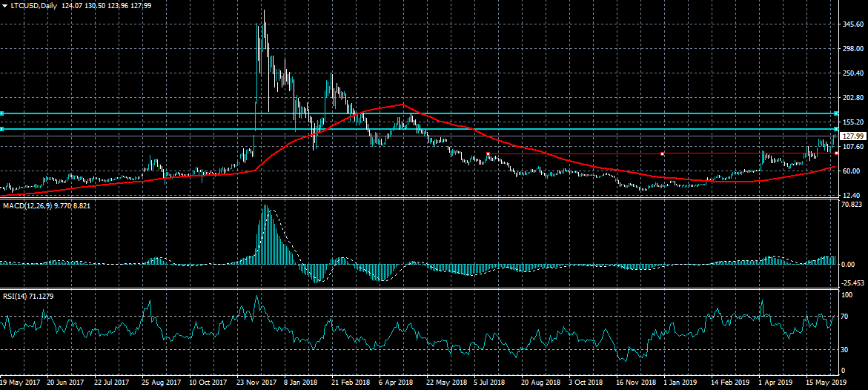Select red trendline's middle anchor near 1 Jan 2019

[x=662, y=153]
